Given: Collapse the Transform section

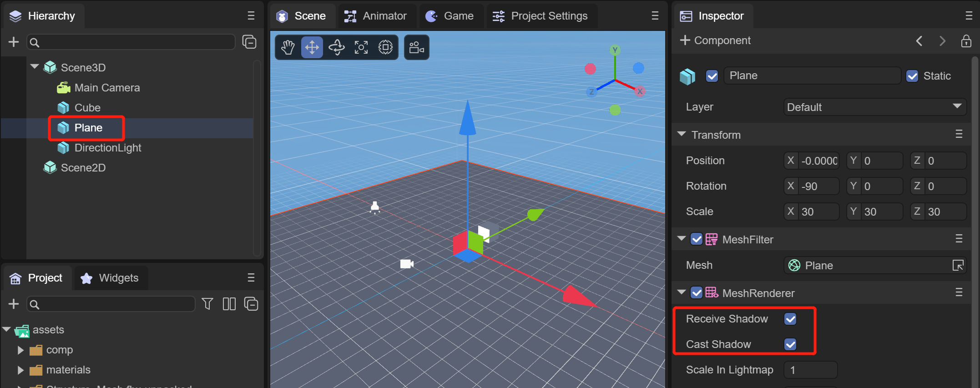Looking at the screenshot, I should tap(682, 135).
